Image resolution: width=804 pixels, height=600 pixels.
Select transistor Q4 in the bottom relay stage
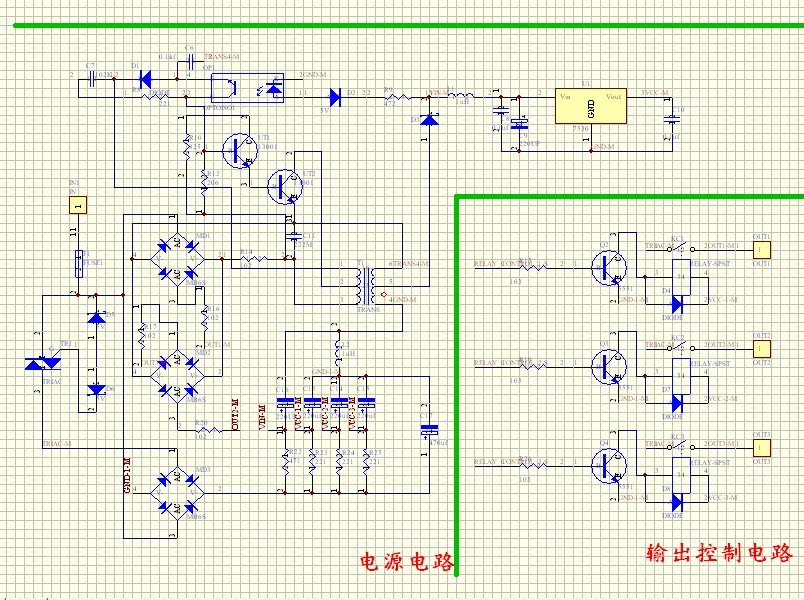(x=605, y=464)
